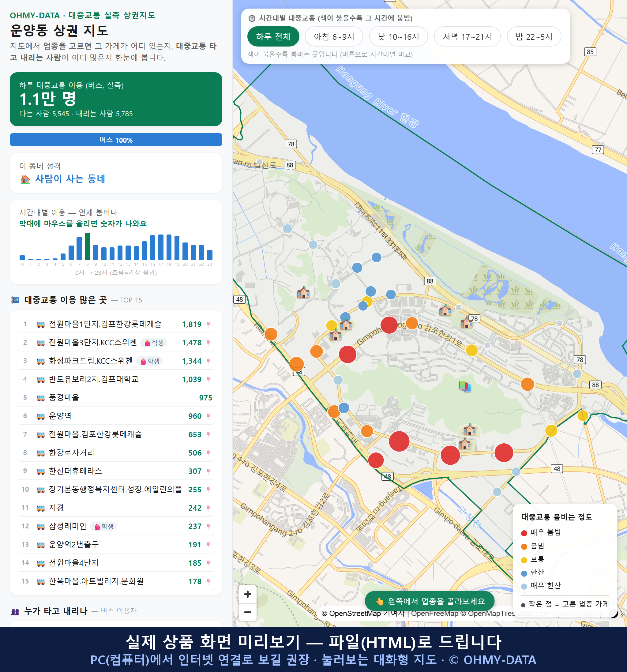The image size is (627, 672).
Task: Click location pin for 한옥마을.아트빌리지.문화원 row
Action: click(x=208, y=582)
